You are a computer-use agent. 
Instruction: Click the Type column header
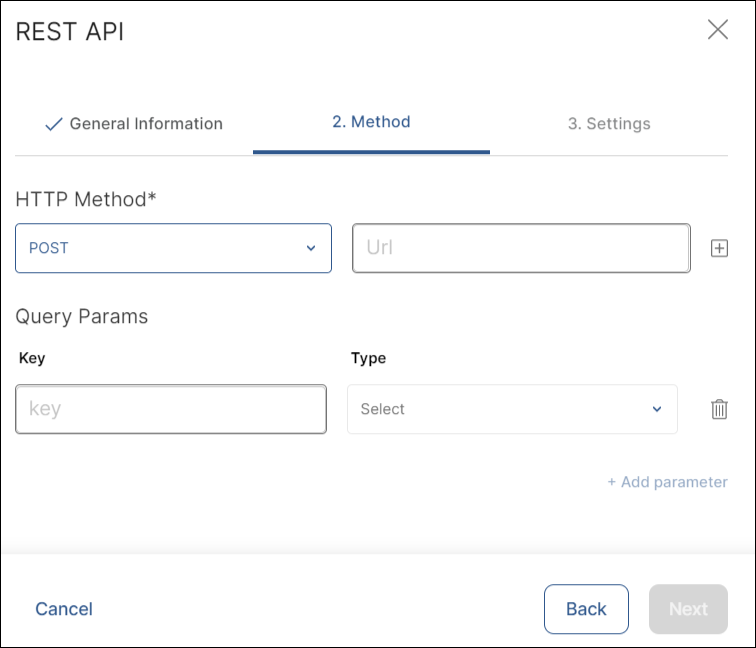point(368,358)
